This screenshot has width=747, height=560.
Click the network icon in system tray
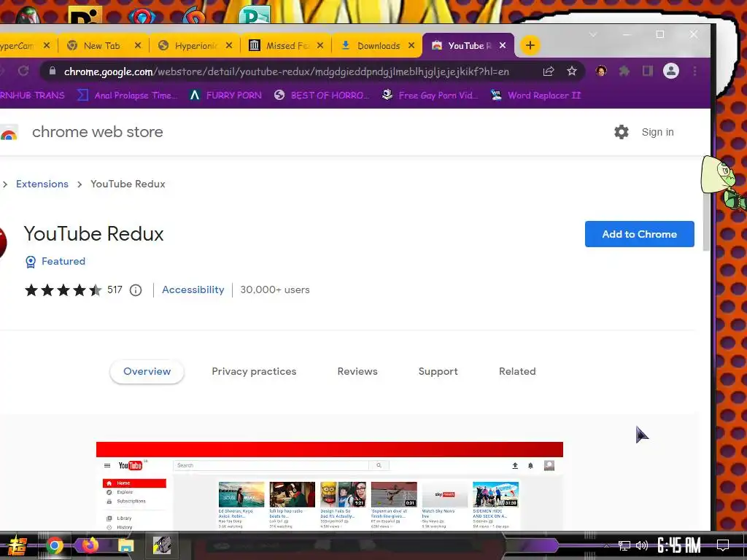[624, 545]
